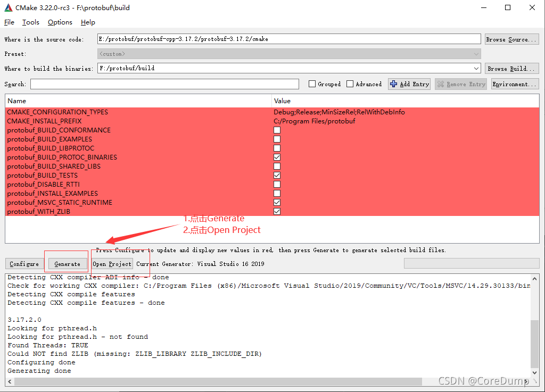
Task: Uncheck protobuf_BUILD_PROTOC_BINARIES checkbox
Action: 277,157
